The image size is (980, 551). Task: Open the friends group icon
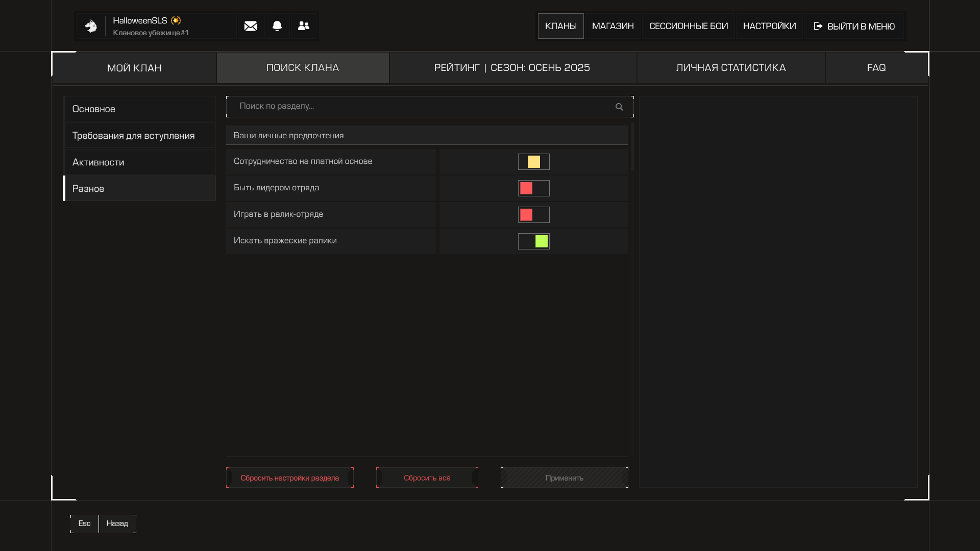coord(304,26)
